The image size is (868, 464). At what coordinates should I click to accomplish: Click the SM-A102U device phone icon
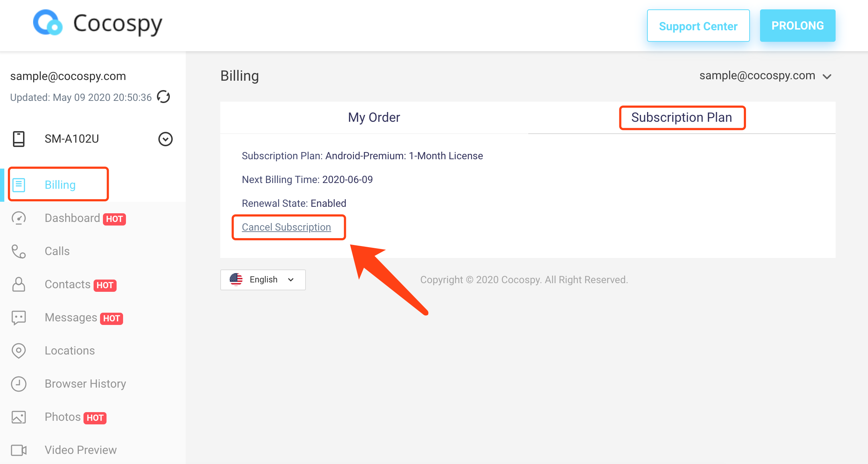point(19,139)
